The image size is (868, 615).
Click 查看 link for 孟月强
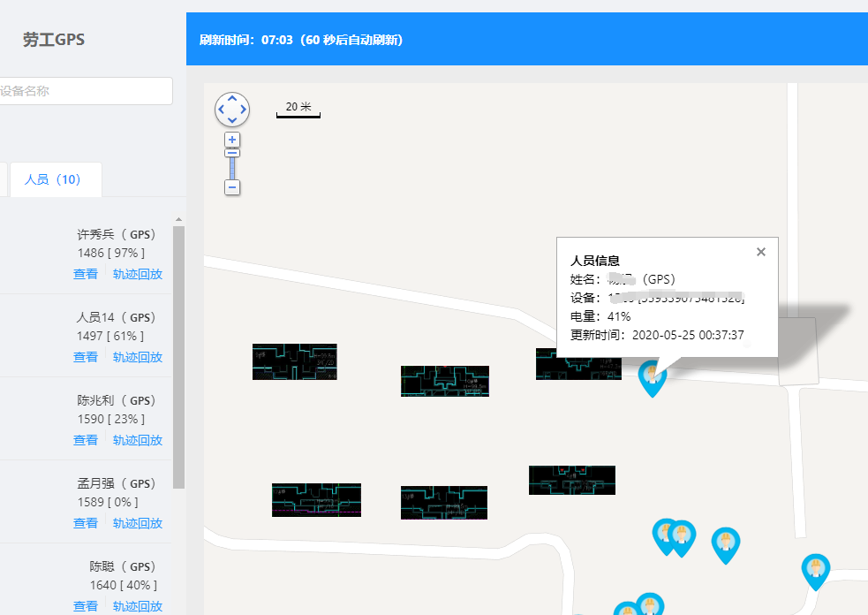(86, 523)
